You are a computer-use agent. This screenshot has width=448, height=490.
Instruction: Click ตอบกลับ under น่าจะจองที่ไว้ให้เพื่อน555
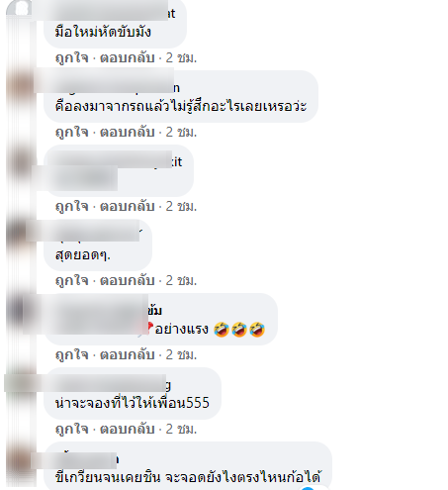tap(128, 429)
